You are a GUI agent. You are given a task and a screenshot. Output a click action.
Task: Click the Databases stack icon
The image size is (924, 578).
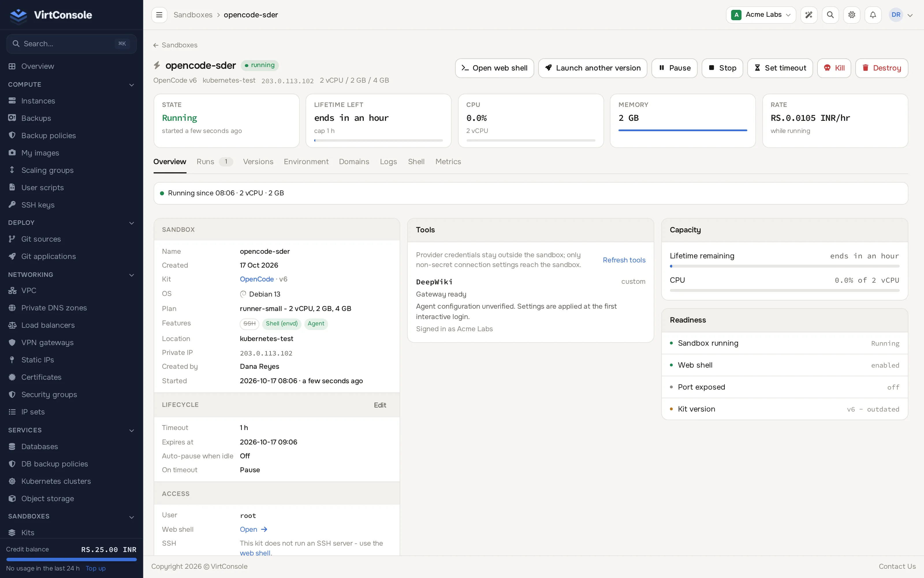point(12,447)
